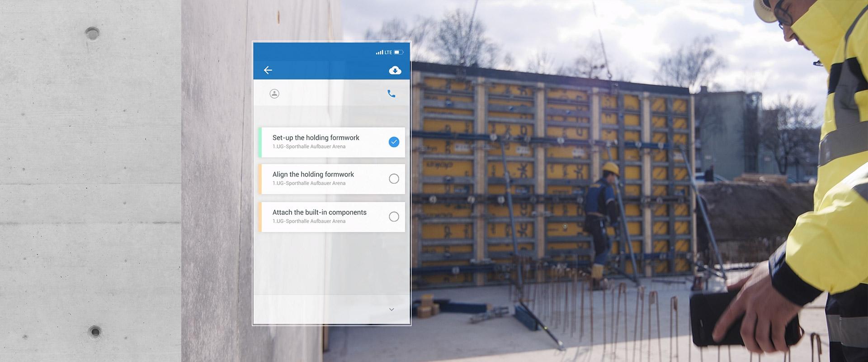Click location subtitle under Attach task
The height and width of the screenshot is (362, 868).
pos(309,221)
